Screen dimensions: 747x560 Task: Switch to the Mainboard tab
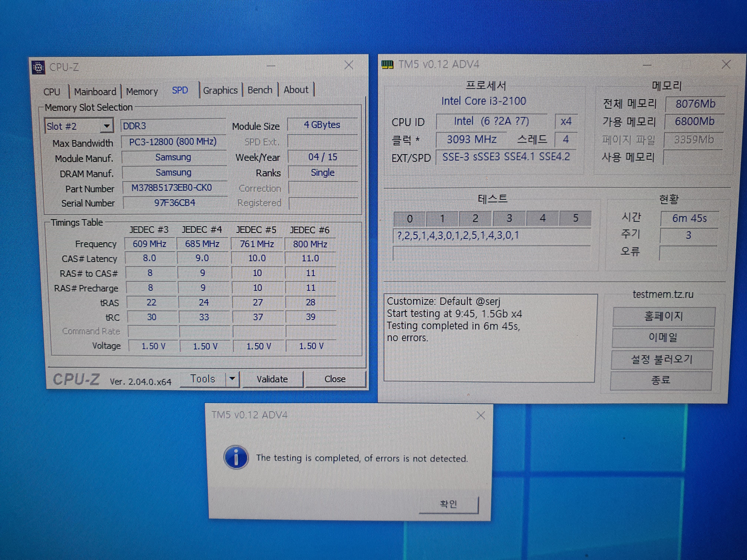tap(95, 92)
